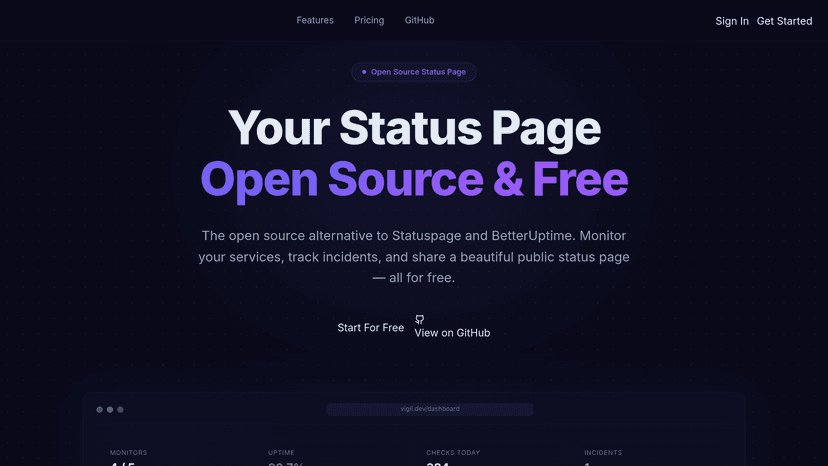Select the Checks Today stat card

[x=491, y=455]
